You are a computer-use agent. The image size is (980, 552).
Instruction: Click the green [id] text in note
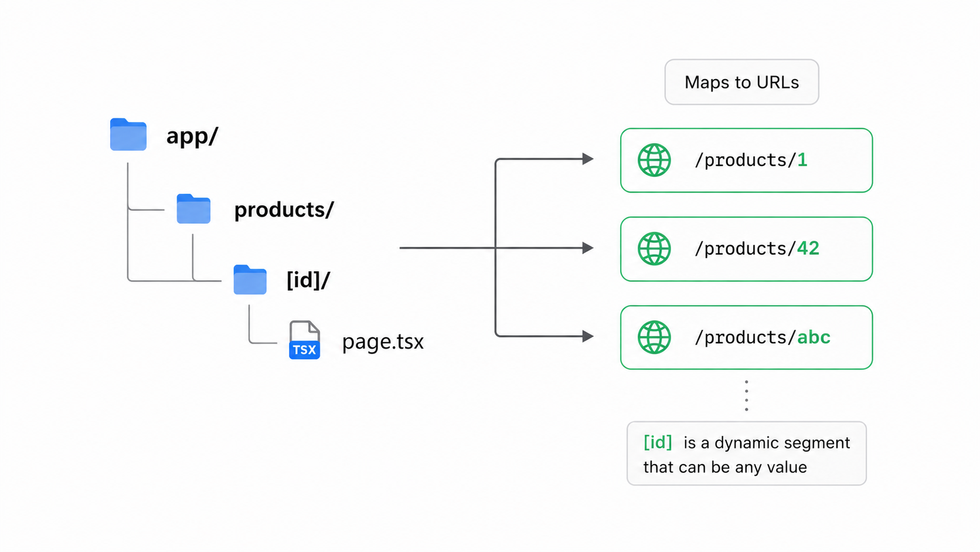tap(658, 442)
